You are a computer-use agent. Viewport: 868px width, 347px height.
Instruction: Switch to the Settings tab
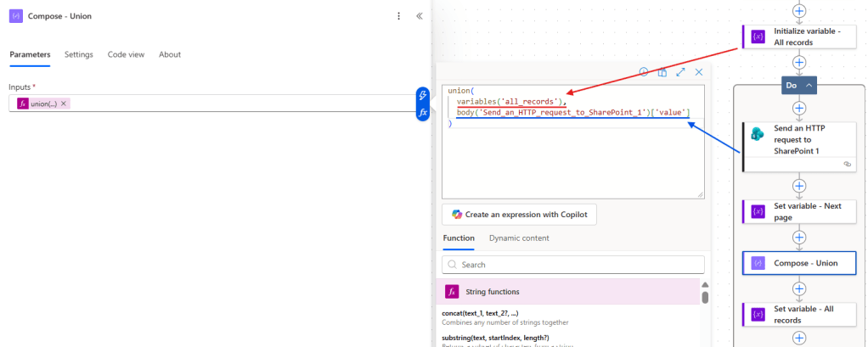pos(79,54)
